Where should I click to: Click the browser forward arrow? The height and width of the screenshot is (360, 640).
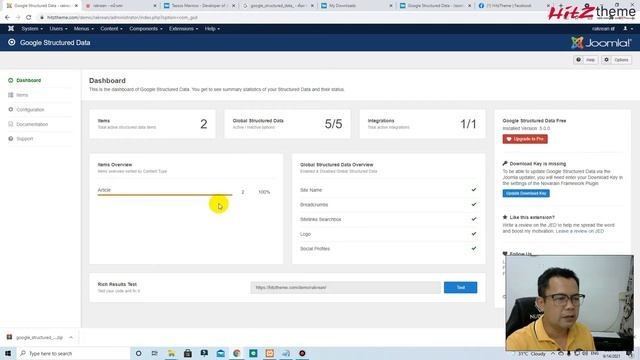pos(18,18)
